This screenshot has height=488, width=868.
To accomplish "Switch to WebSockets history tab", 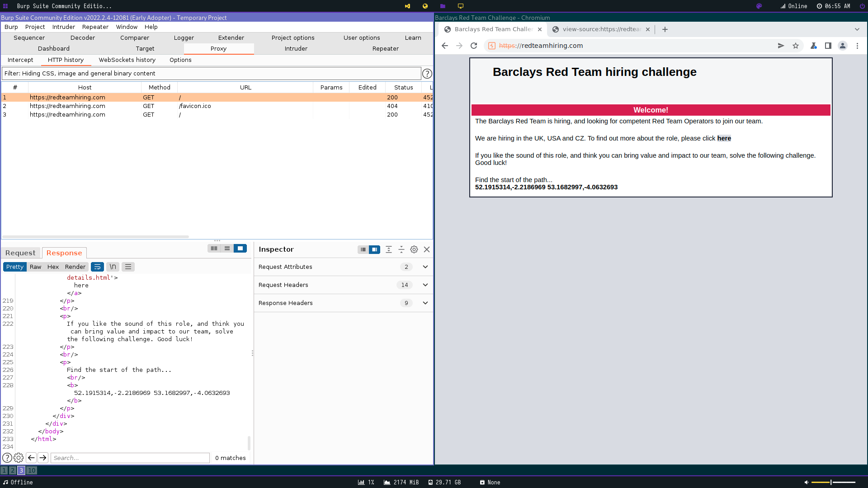I will coord(127,60).
